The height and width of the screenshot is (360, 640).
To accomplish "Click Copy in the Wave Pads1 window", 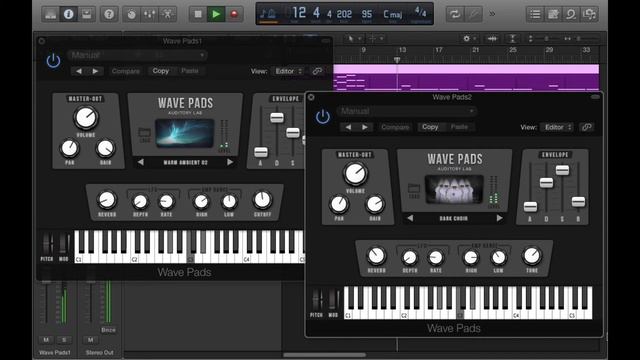I will tap(161, 71).
